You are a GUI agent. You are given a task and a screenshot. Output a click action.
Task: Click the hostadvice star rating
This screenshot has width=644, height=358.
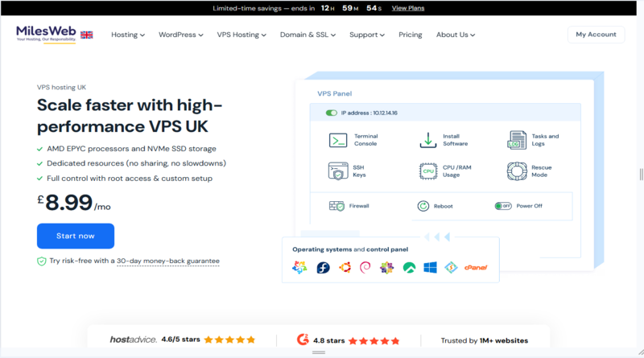click(x=229, y=339)
